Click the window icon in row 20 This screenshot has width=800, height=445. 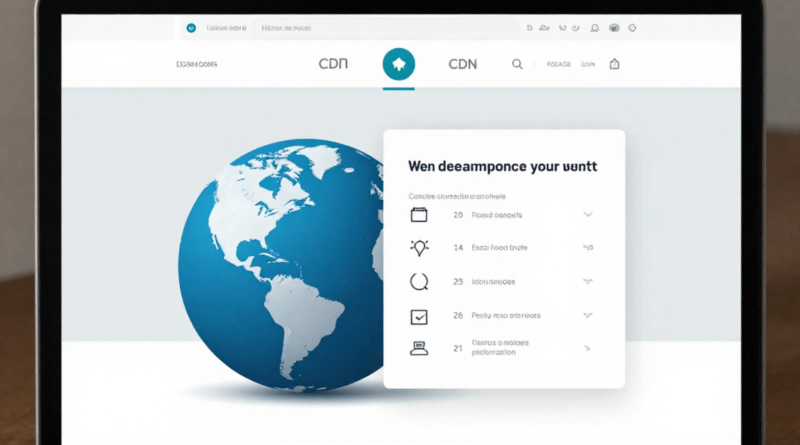pos(419,215)
